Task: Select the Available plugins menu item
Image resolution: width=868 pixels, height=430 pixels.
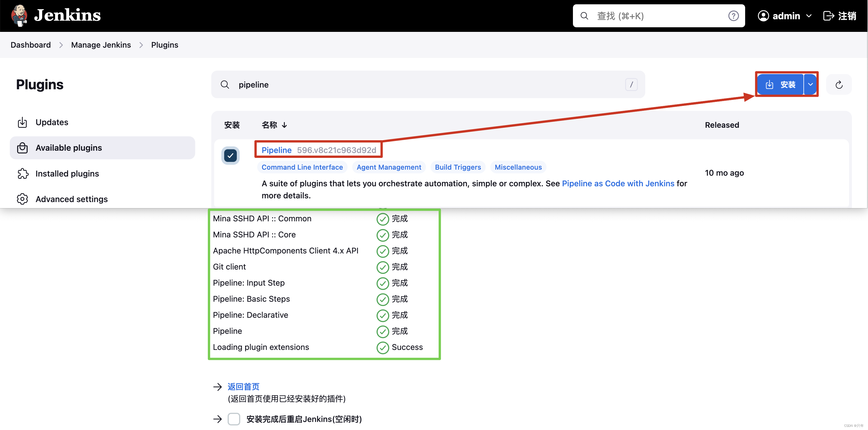Action: 69,147
